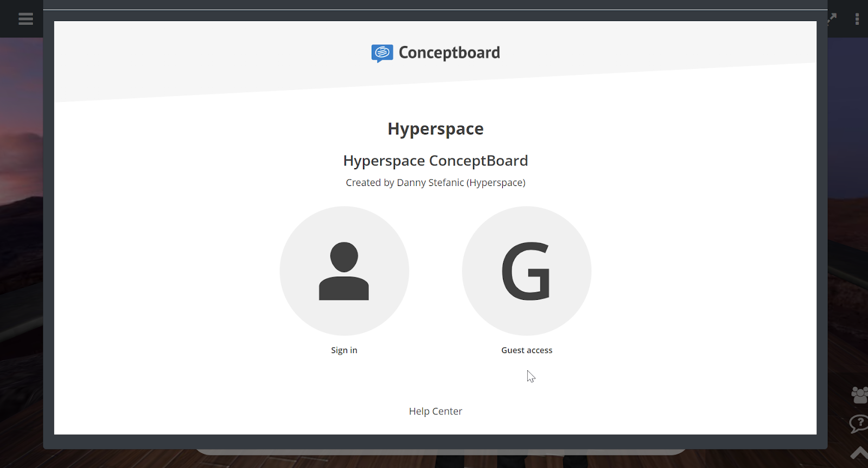Choose the Guest access G circle
Screen dimensions: 868x468
527,271
